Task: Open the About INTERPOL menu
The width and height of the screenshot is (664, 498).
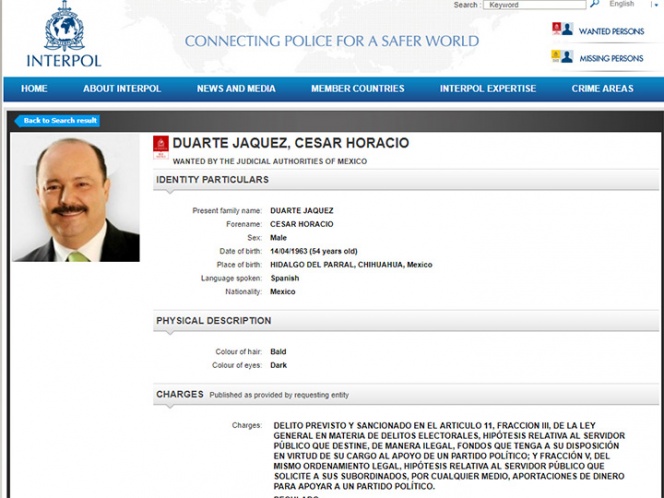Action: (122, 89)
